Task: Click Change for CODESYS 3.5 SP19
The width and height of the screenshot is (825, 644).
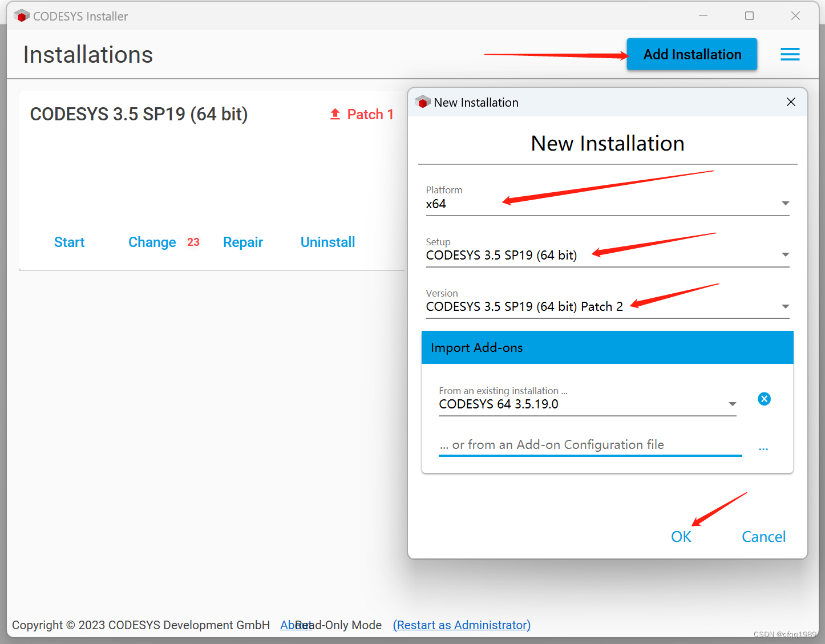Action: pos(152,242)
